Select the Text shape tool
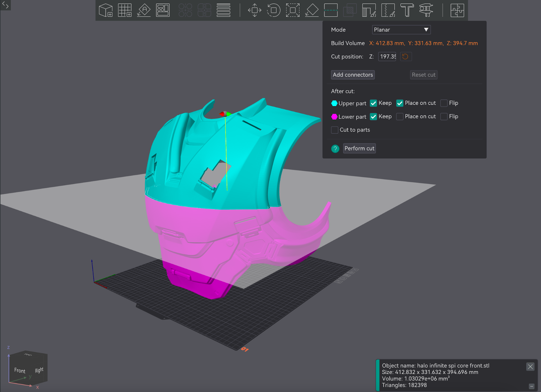541x392 pixels. click(x=407, y=10)
